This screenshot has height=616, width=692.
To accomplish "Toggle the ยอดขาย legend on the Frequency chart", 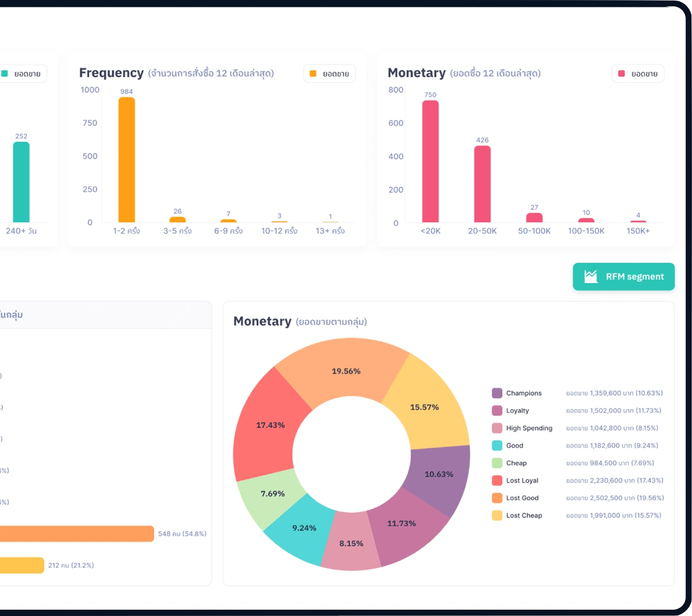I will [x=329, y=73].
